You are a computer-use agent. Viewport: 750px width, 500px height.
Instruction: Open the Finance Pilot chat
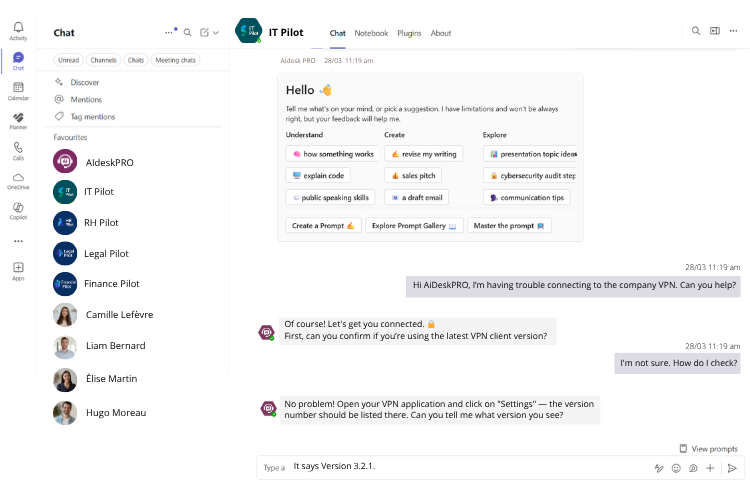[x=111, y=284]
